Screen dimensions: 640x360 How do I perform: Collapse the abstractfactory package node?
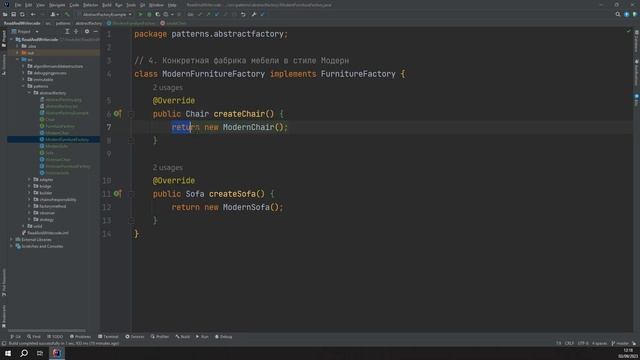tap(29, 93)
